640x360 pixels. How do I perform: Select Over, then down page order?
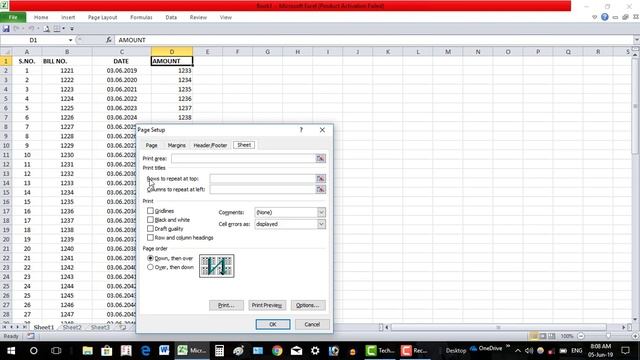(150, 267)
